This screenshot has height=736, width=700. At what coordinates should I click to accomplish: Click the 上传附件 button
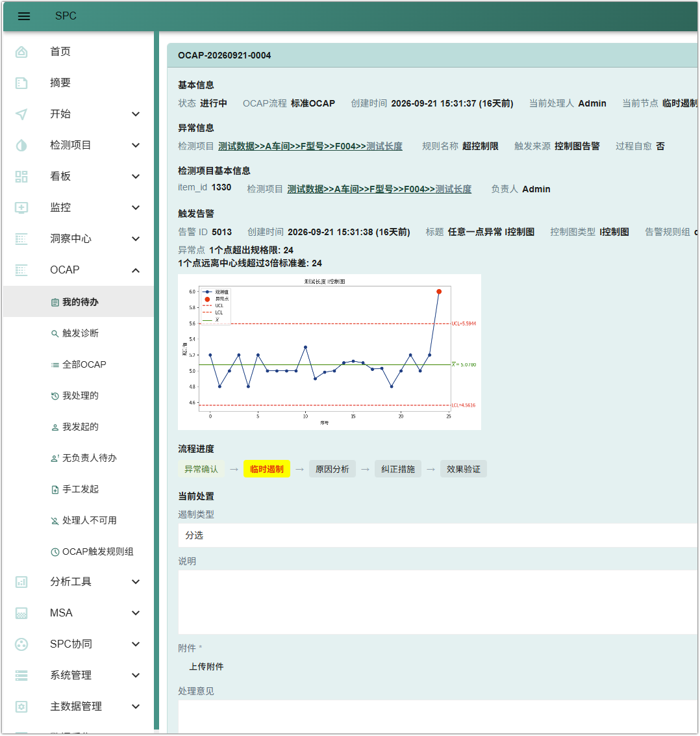pos(206,667)
